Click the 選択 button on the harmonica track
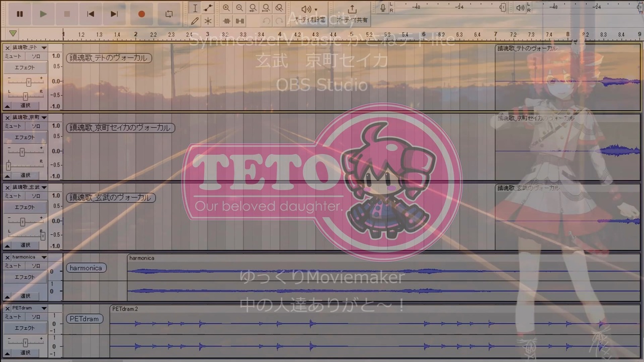This screenshot has height=362, width=644. [25, 296]
